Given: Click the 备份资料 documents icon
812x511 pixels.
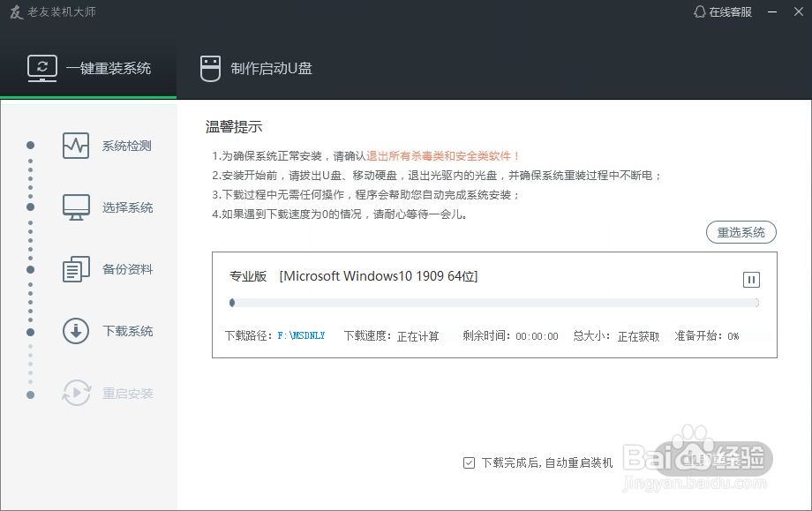Looking at the screenshot, I should (76, 268).
